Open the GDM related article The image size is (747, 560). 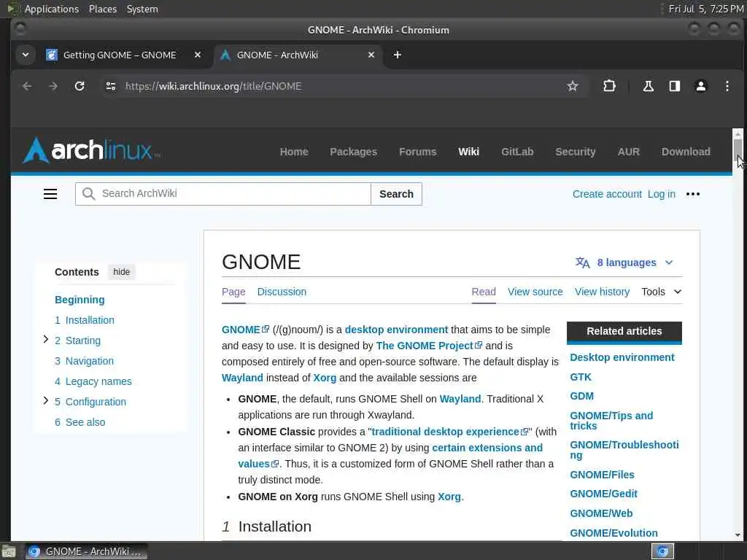(581, 396)
